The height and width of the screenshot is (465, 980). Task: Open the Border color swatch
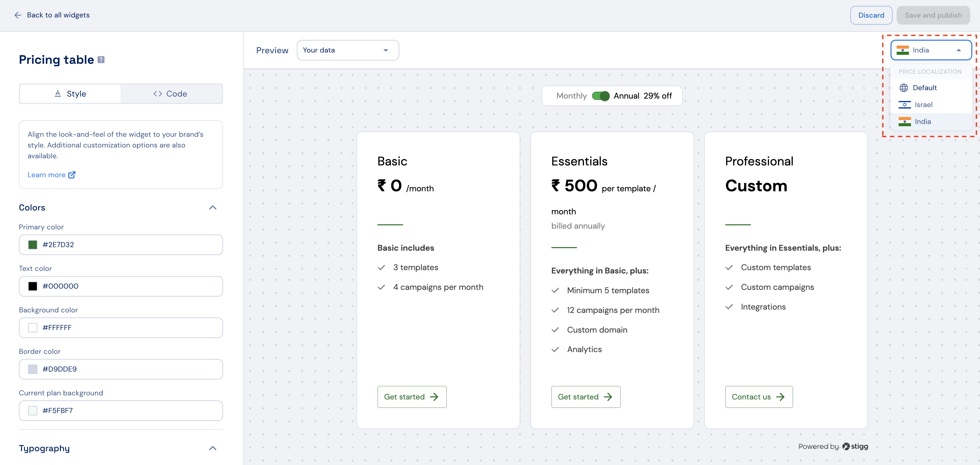(33, 369)
